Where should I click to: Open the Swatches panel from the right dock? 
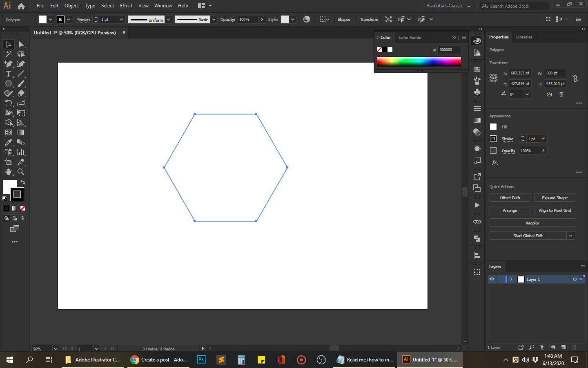pos(477,69)
